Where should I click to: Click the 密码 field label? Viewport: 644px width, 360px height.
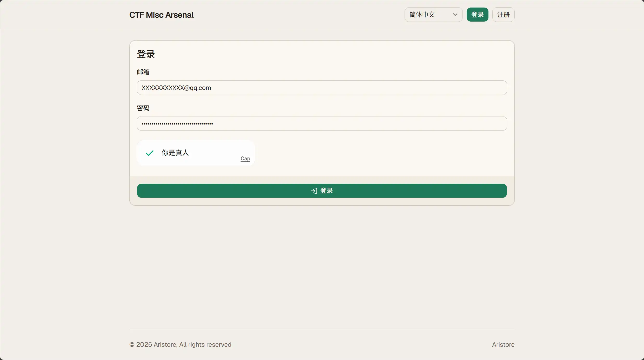143,108
